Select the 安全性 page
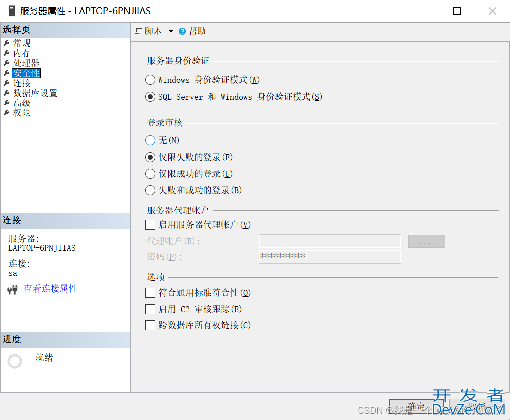 point(26,73)
